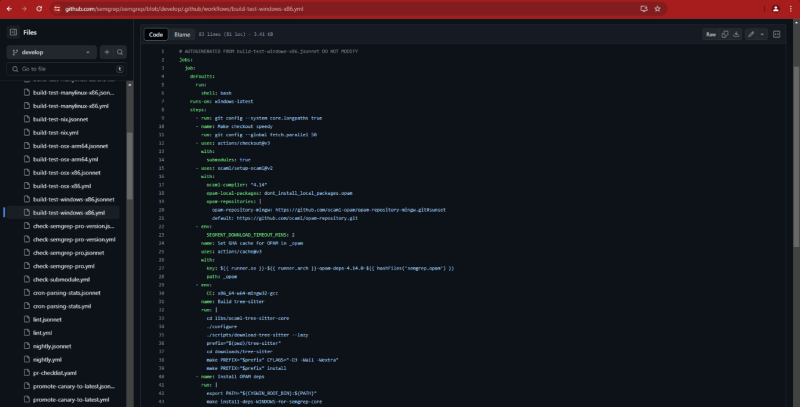Open check-semgrep-pro.jsonnet in file tree
The width and height of the screenshot is (800, 407).
68,252
